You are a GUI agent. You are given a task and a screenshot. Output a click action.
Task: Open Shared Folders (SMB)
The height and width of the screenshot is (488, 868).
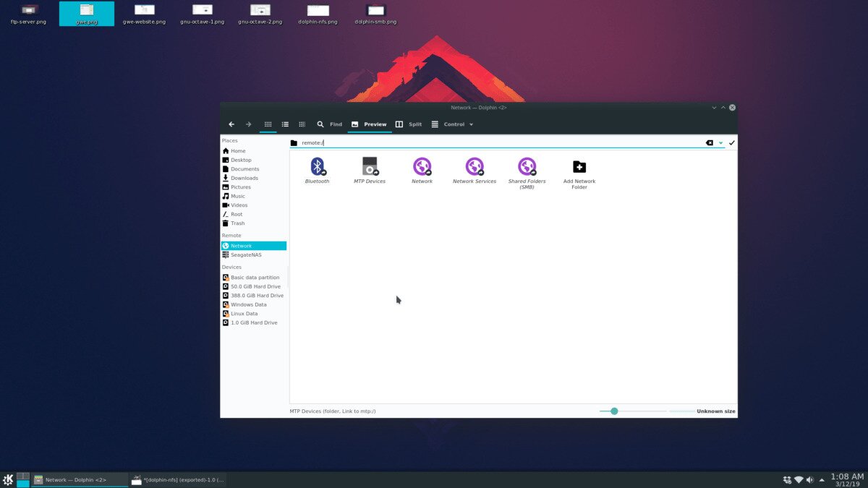pyautogui.click(x=527, y=174)
